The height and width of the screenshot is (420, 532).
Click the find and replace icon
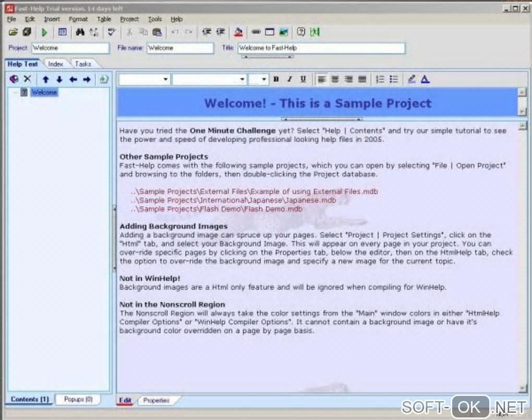(x=94, y=32)
